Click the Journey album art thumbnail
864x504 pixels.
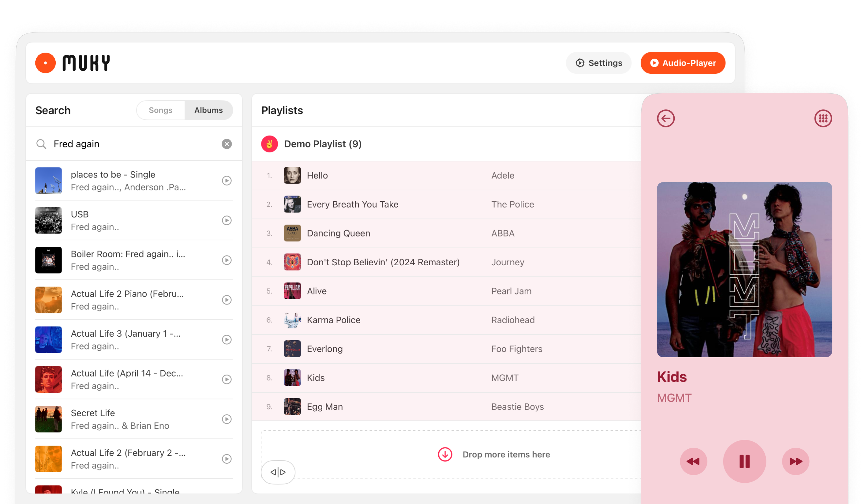click(292, 262)
